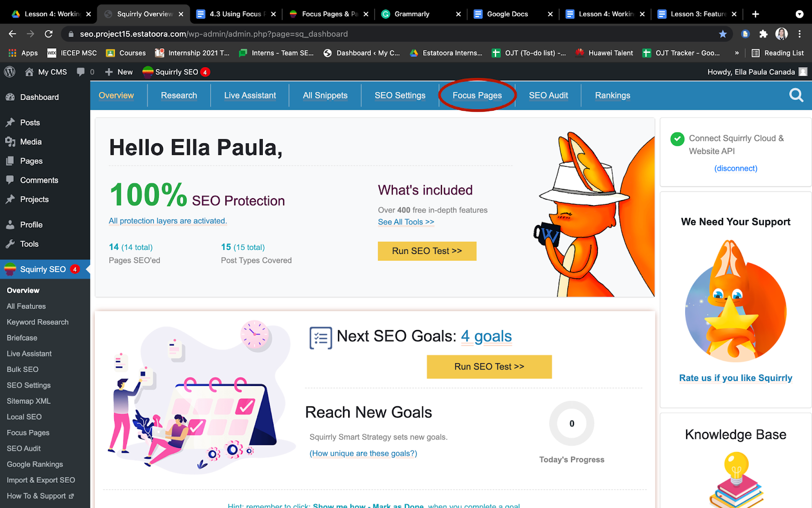Click the Today's Progress circle indicator
The image size is (812, 508).
[571, 424]
